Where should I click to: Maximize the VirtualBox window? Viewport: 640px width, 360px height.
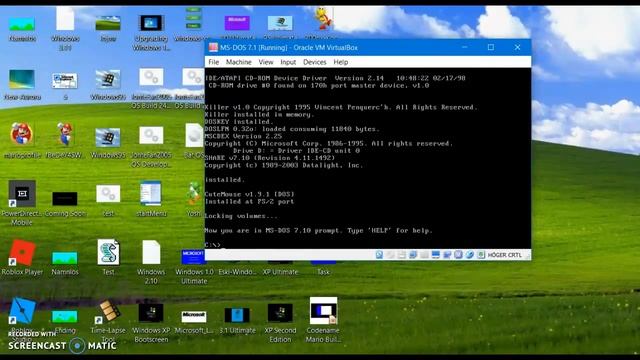click(x=491, y=47)
